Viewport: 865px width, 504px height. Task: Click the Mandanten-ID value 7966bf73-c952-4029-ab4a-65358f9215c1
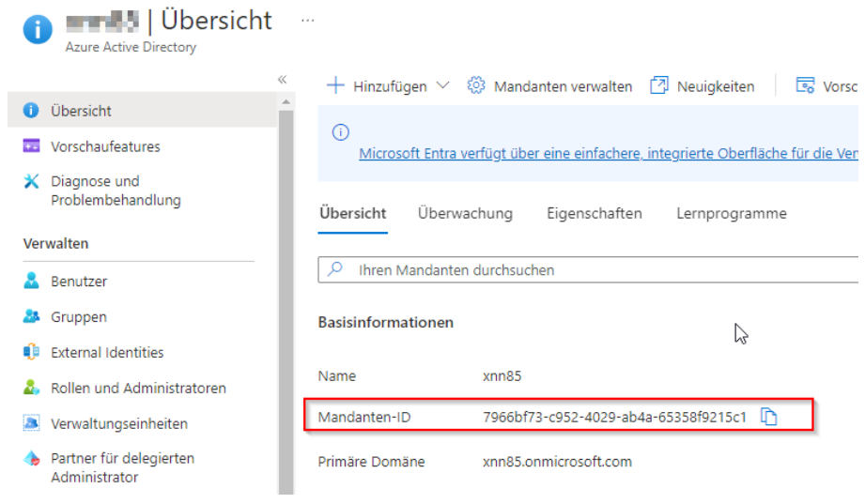tap(614, 418)
